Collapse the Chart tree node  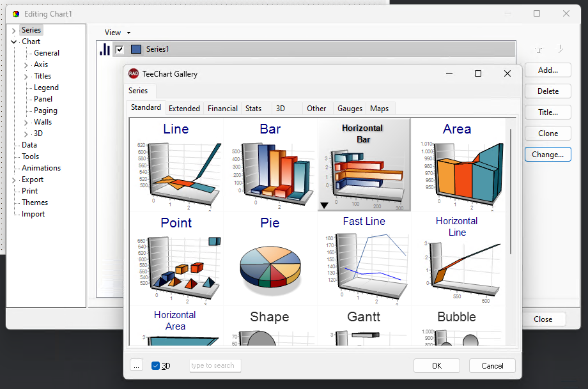click(13, 42)
